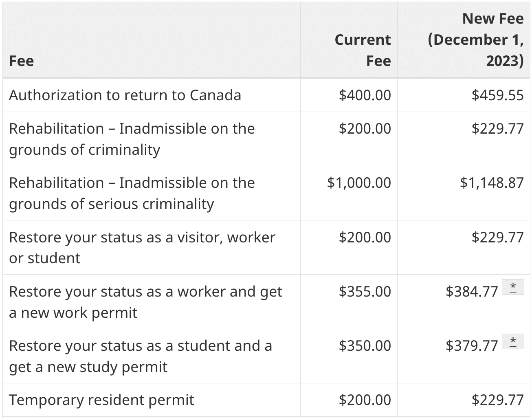Select the "Authorization to return to Canada" row label
Image resolution: width=532 pixels, height=418 pixels.
coord(125,95)
